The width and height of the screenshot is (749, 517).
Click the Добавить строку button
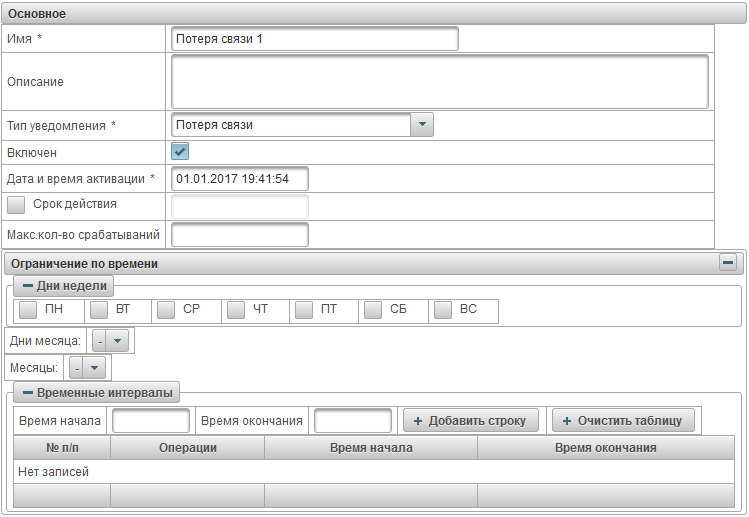[470, 421]
